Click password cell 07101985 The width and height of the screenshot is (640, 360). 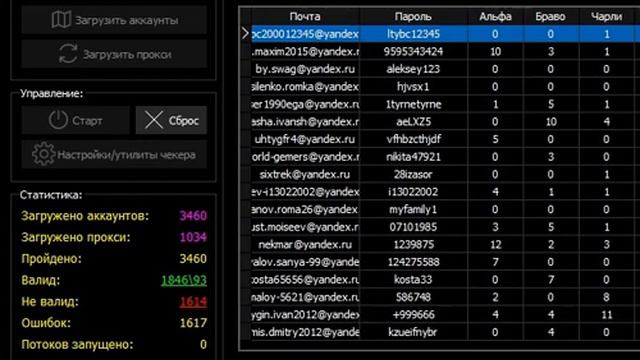(413, 227)
